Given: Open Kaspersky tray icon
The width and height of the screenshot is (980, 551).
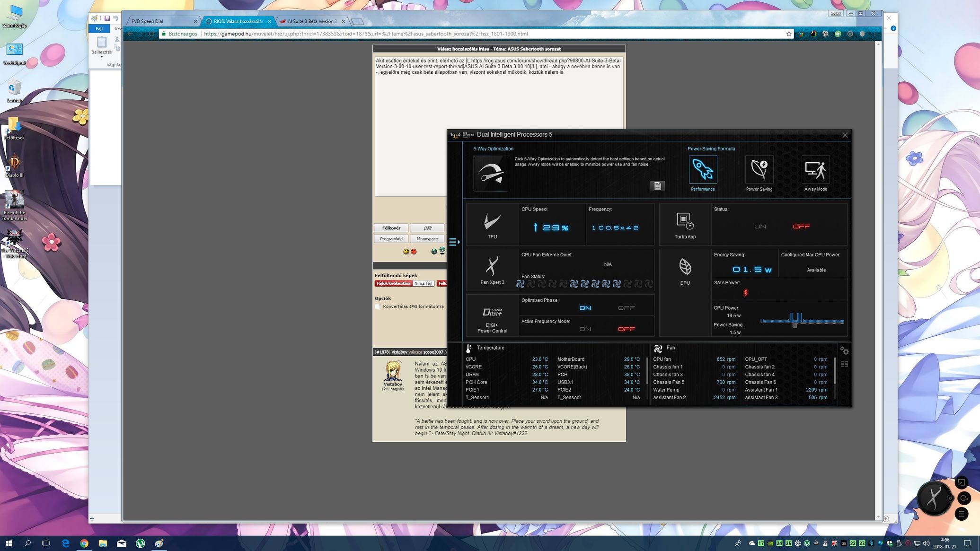Looking at the screenshot, I should click(835, 543).
